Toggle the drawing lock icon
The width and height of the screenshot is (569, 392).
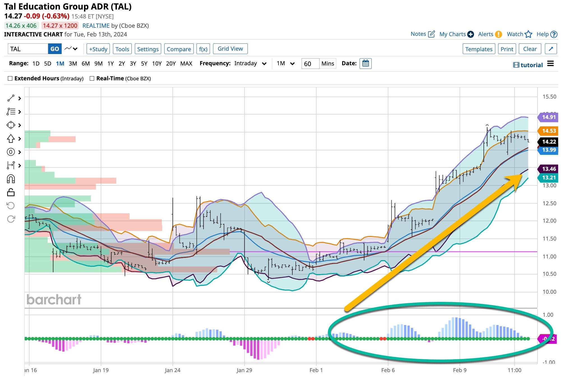(11, 192)
